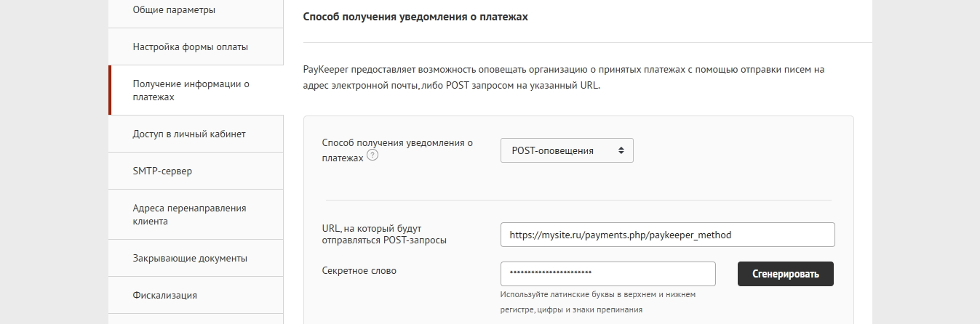Click the page heading about payment notifications
The image size is (980, 324).
(415, 17)
